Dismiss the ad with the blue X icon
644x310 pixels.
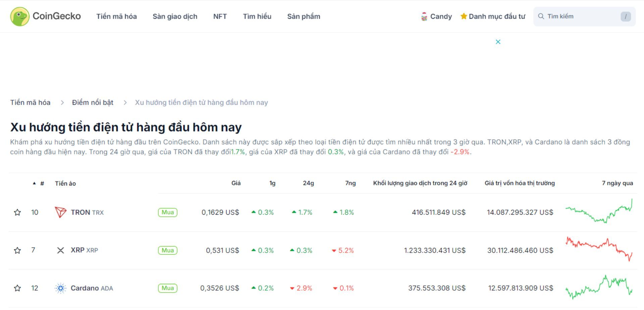pyautogui.click(x=498, y=42)
